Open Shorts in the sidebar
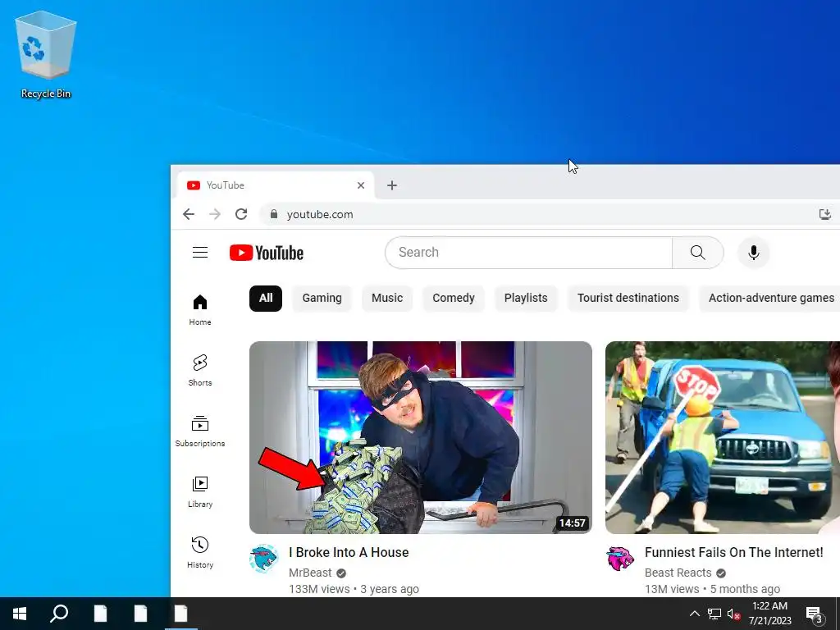This screenshot has width=840, height=630. pos(200,371)
